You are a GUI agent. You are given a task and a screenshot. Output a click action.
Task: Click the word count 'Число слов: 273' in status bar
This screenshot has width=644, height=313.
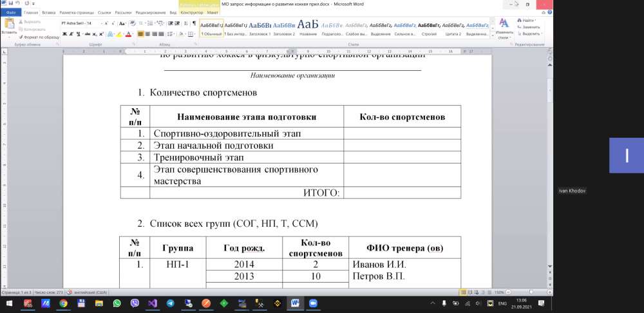[48, 292]
